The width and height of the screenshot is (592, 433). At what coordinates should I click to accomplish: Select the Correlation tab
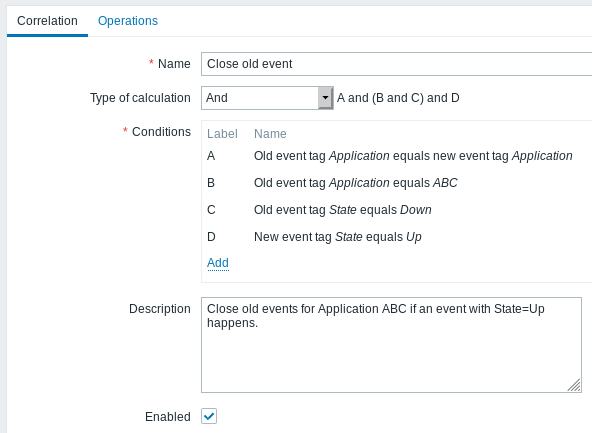tap(47, 21)
